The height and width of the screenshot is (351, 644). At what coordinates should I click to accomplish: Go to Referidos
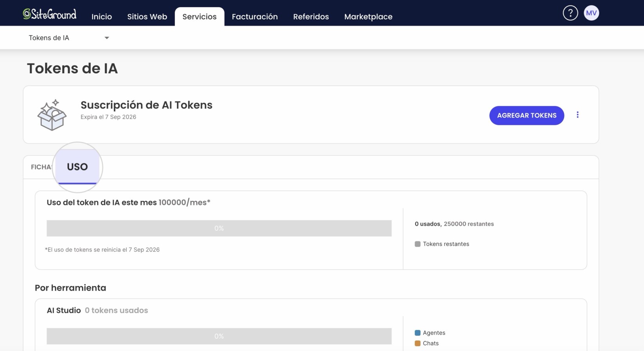click(x=311, y=16)
